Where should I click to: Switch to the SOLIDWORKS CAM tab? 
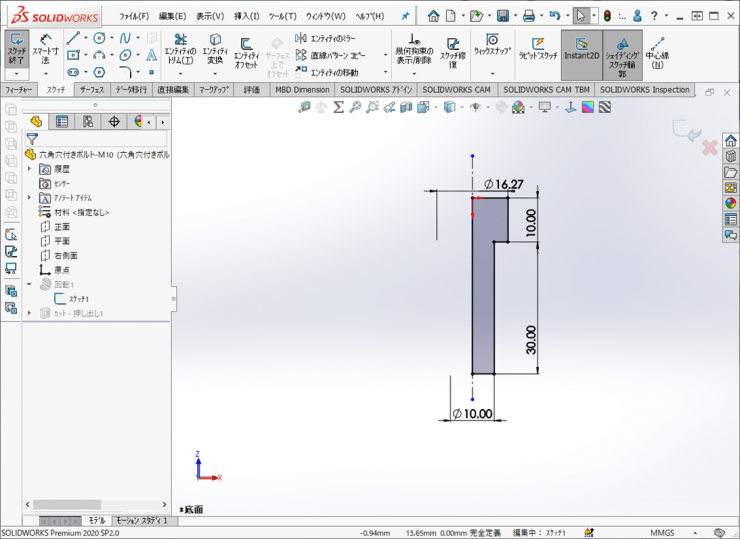pos(457,89)
